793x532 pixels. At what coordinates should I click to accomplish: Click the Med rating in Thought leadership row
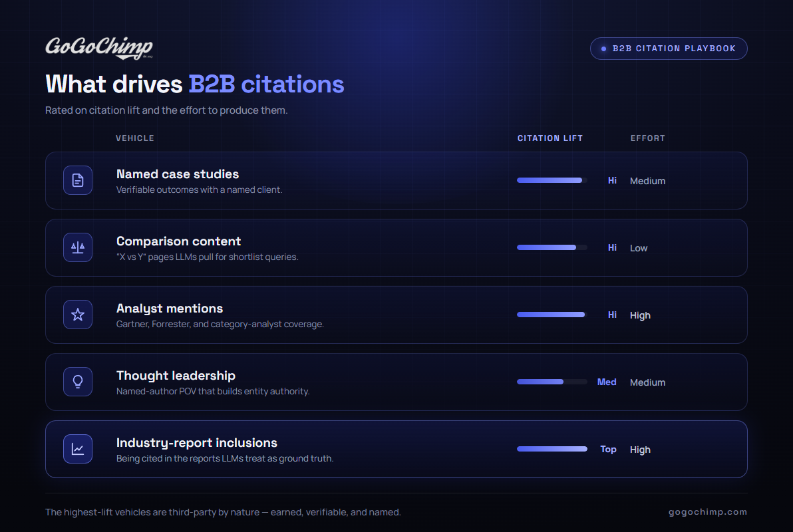606,382
